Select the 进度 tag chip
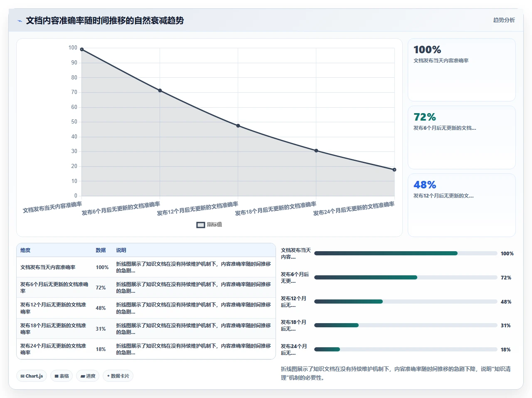 point(88,376)
